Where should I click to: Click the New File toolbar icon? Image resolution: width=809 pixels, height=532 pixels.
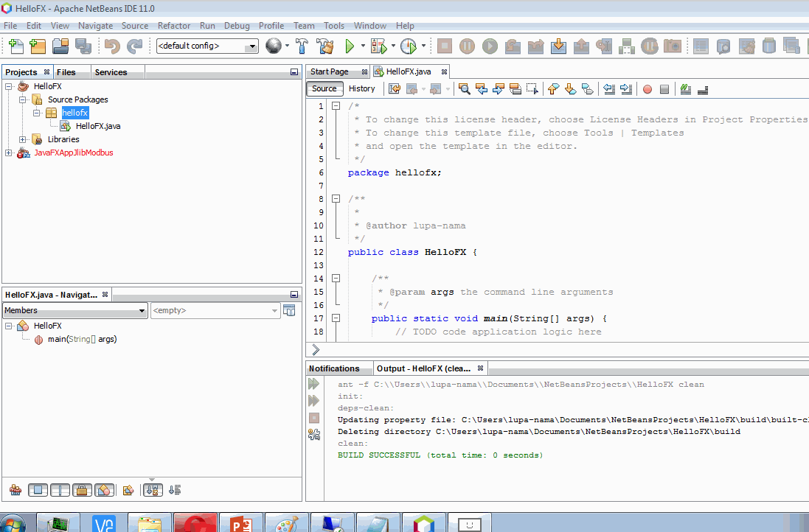point(16,46)
